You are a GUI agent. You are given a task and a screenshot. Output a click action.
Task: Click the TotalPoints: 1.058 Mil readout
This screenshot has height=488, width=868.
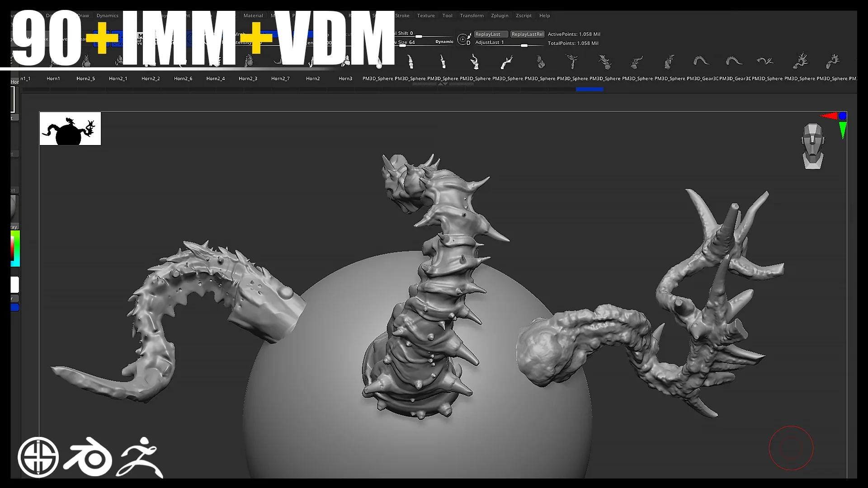click(x=573, y=43)
